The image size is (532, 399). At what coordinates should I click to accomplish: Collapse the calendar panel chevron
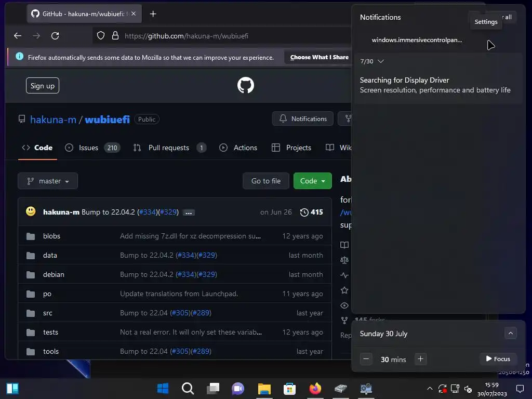[511, 333]
